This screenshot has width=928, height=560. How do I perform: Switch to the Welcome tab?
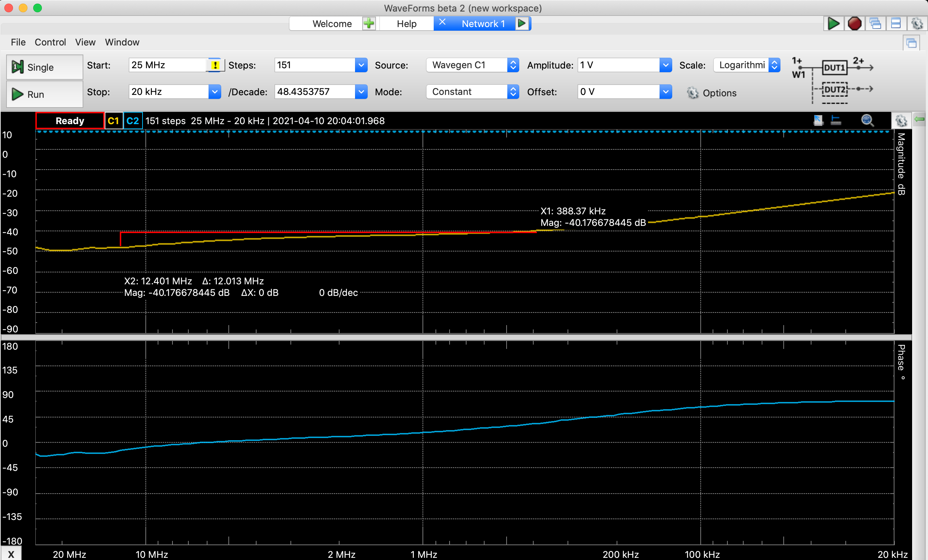(332, 24)
